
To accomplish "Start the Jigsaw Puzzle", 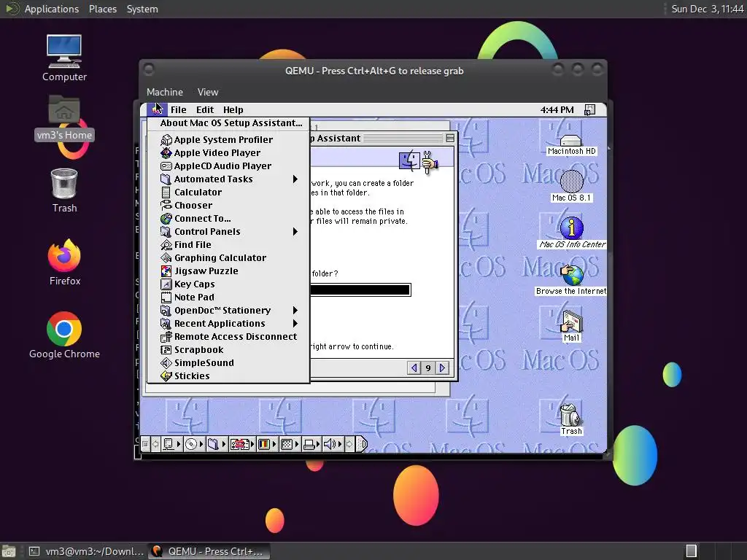I will click(228, 271).
